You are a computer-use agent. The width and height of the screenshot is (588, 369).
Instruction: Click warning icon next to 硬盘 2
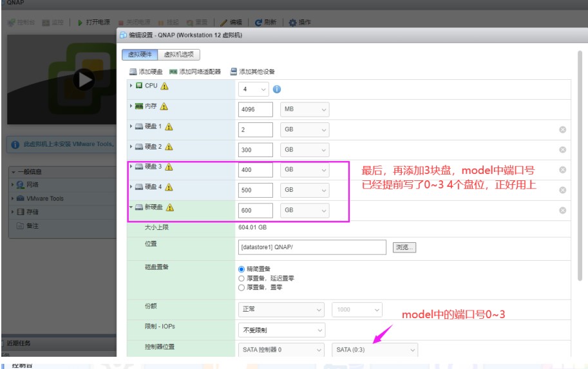[169, 147]
